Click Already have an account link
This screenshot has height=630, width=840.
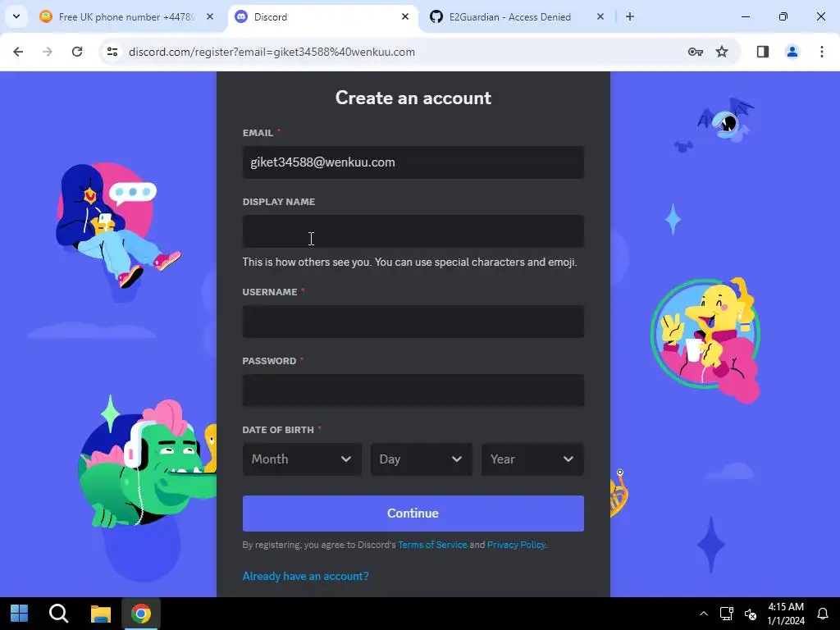(305, 576)
